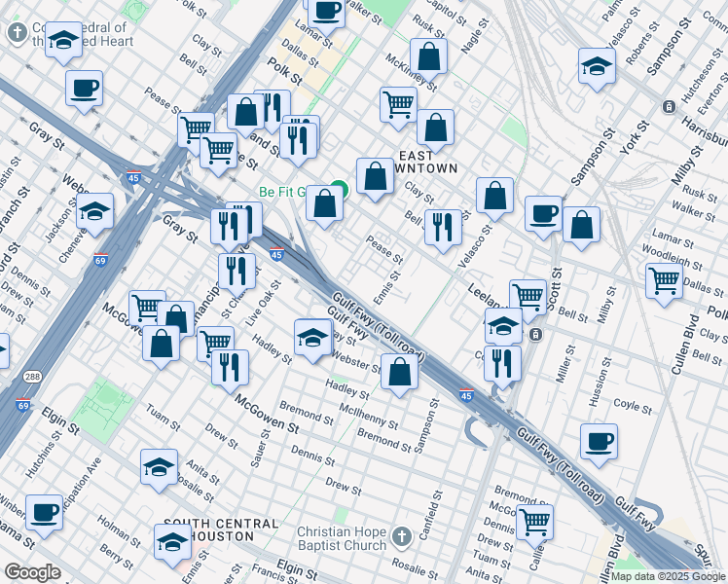Viewport: 728px width, 584px height.
Task: Click the school marker on Gulf Fwy near Webster St
Action: (312, 337)
